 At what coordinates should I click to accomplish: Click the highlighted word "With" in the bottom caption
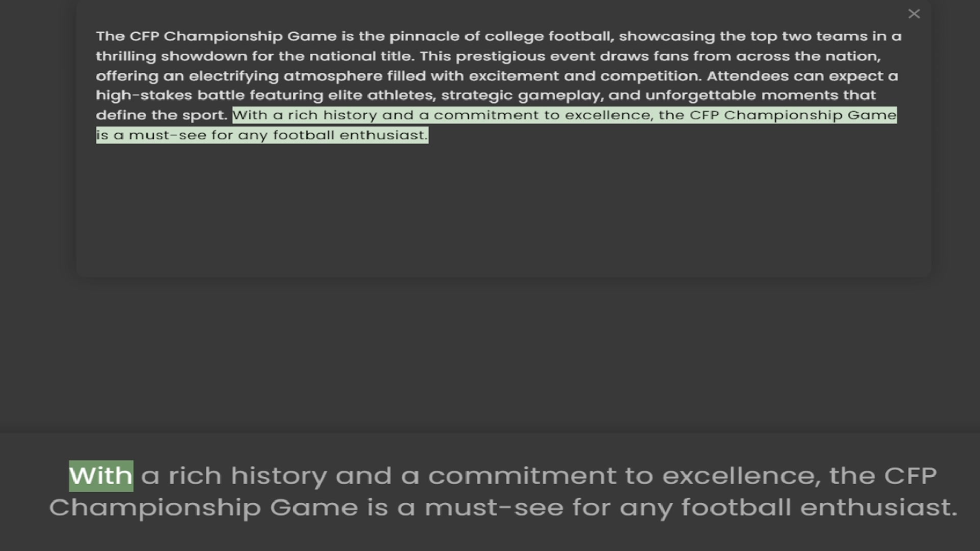point(101,476)
